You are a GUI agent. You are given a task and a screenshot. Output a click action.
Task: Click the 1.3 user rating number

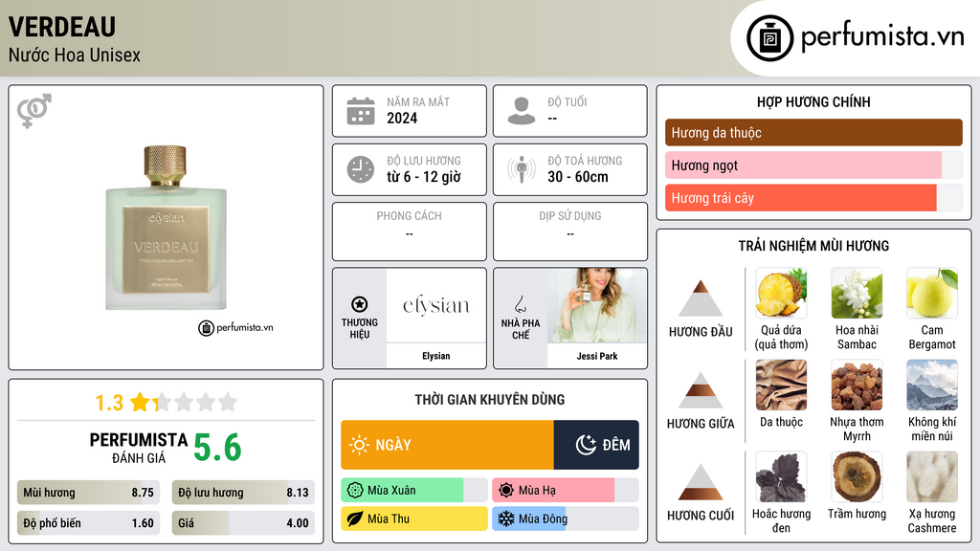pyautogui.click(x=109, y=403)
